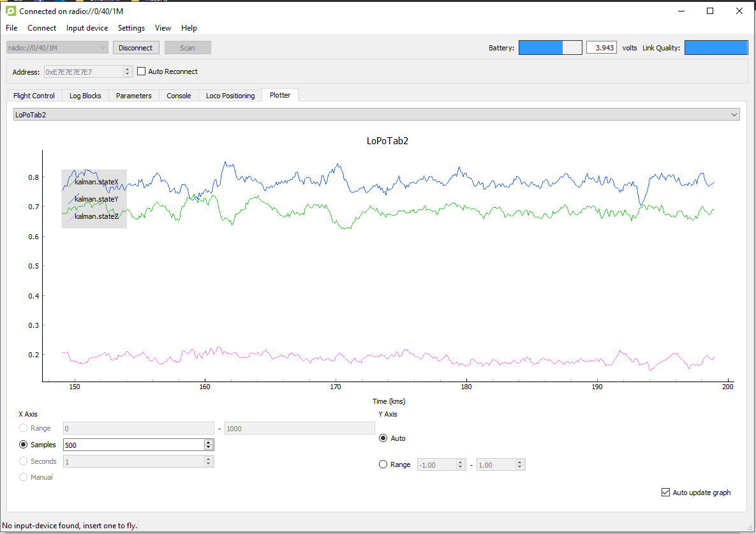Open the File menu

[x=11, y=28]
